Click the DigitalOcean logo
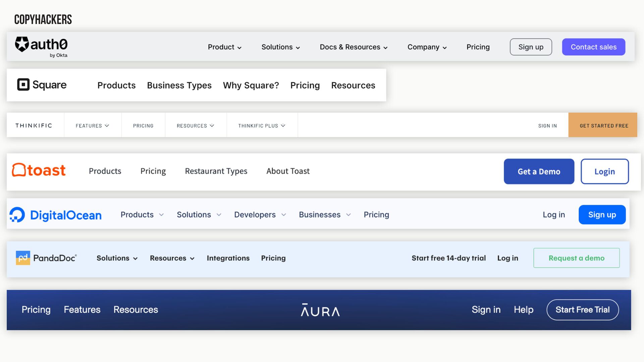Screen dimensions: 644x362 coord(55,215)
